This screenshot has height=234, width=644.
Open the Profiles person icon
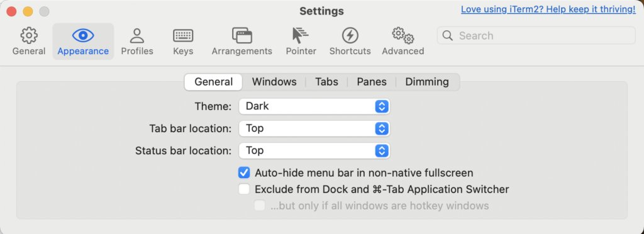point(136,36)
